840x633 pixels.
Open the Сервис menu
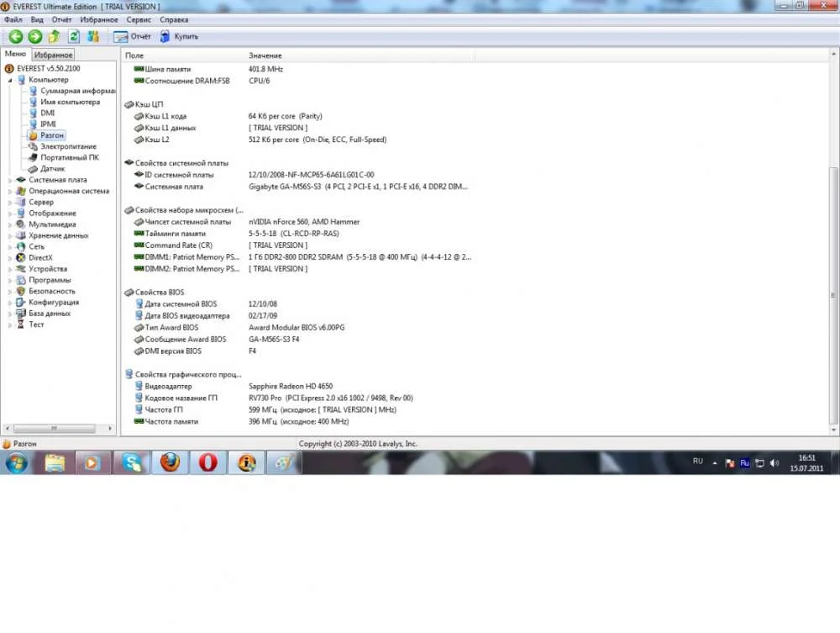pyautogui.click(x=139, y=20)
